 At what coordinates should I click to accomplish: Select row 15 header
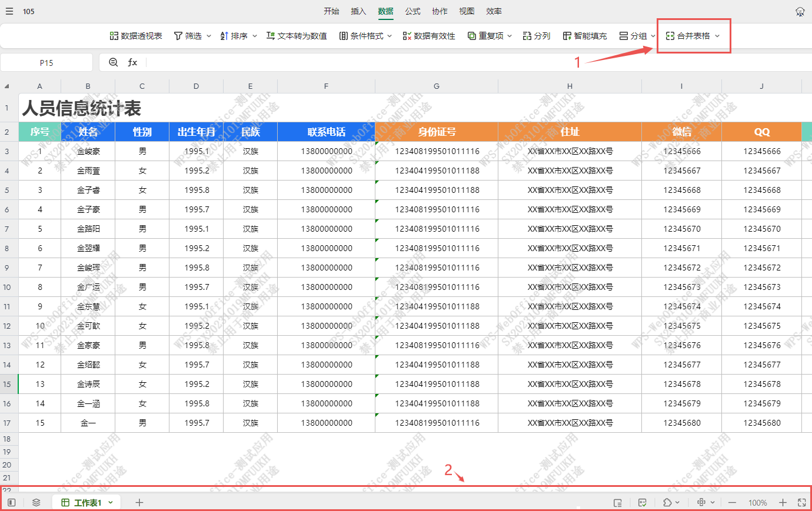tap(9, 384)
